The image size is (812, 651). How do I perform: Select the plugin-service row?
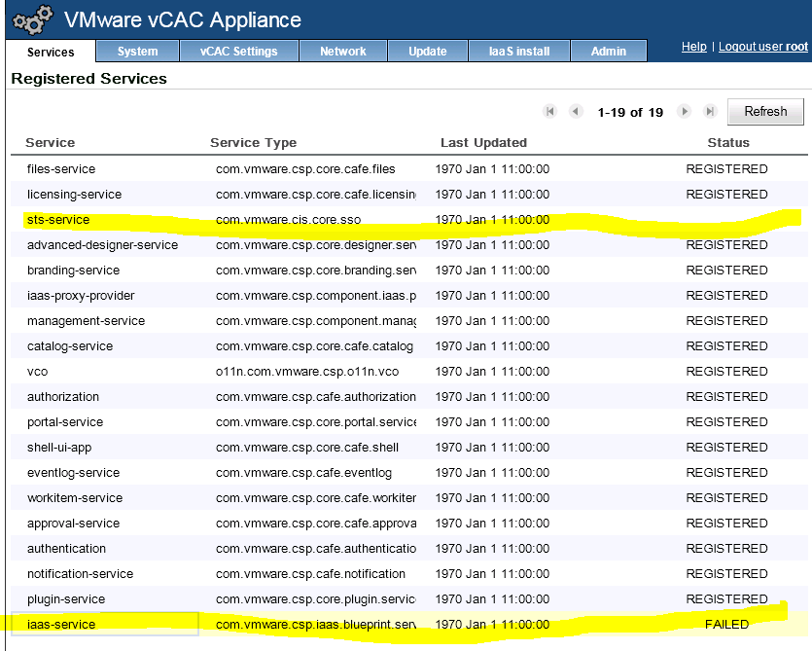(409, 599)
